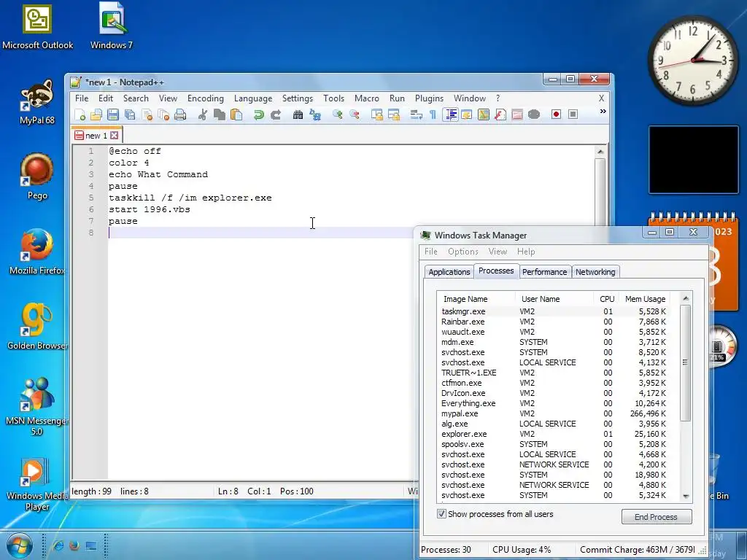Print the document using the printer icon
The image size is (747, 560).
pos(180,114)
